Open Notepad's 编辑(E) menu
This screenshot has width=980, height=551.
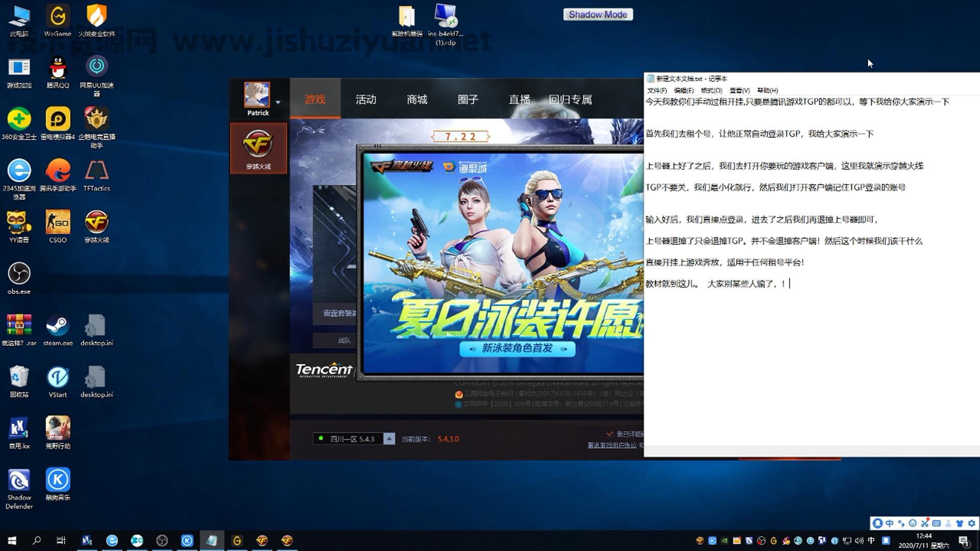point(684,90)
